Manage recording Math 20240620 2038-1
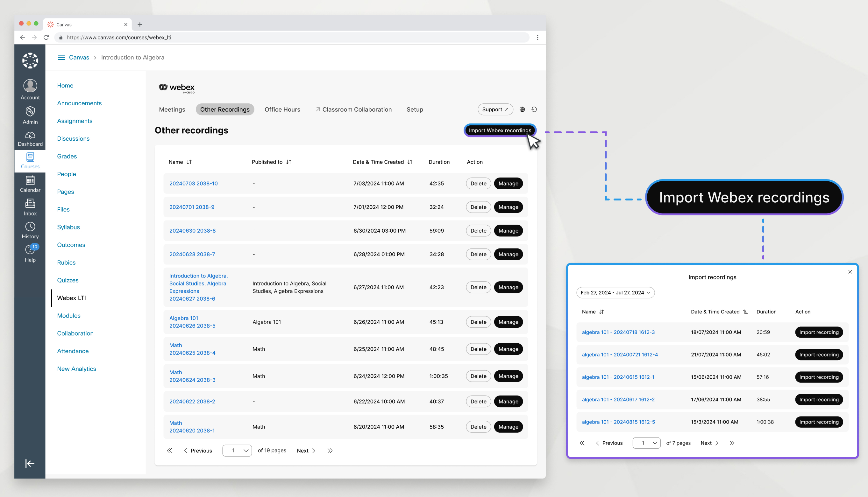This screenshot has width=868, height=497. pyautogui.click(x=508, y=427)
